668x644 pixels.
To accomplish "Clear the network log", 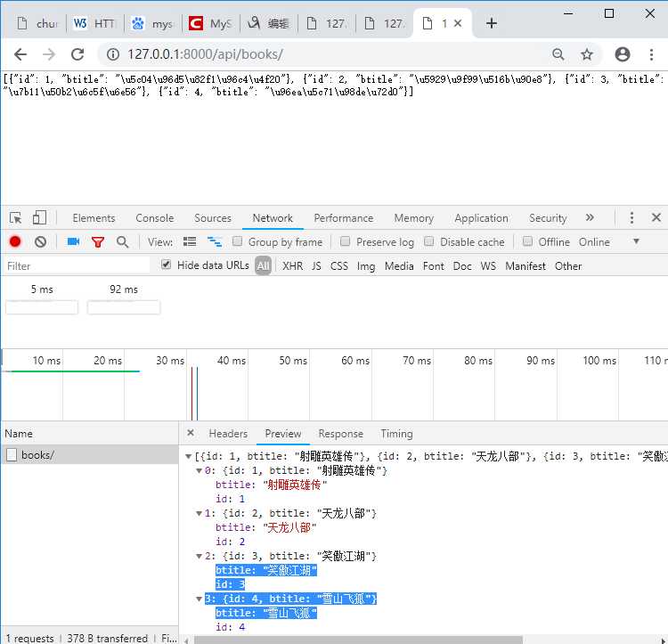I will point(40,241).
